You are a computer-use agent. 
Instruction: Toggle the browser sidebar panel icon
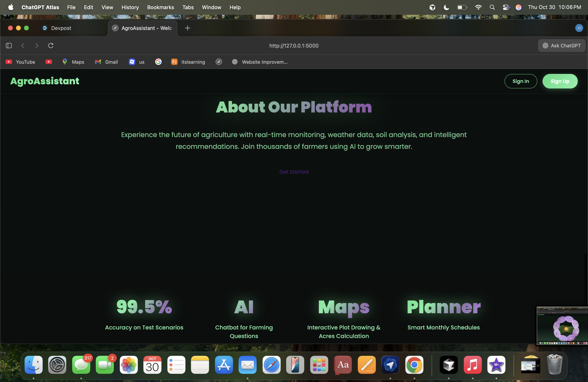(9, 46)
